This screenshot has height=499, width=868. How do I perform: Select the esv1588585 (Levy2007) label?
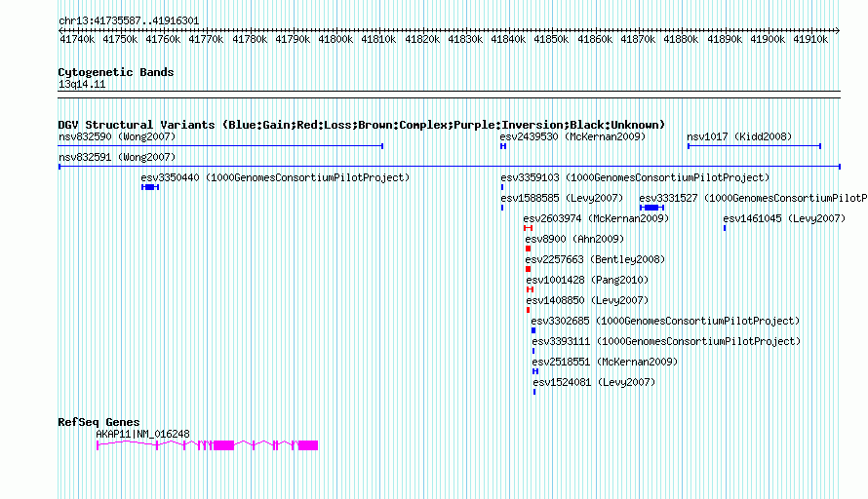point(562,198)
